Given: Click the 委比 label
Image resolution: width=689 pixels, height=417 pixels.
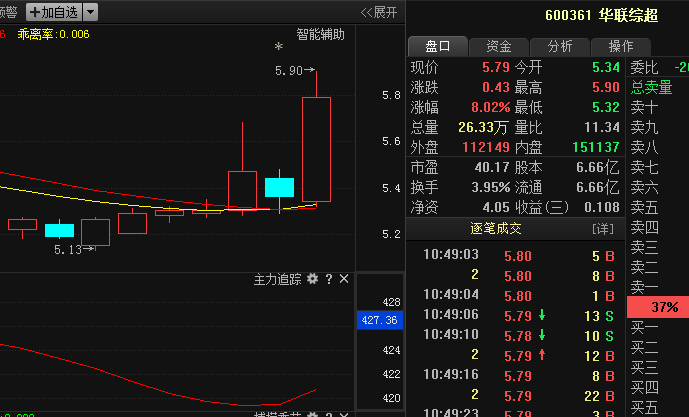Looking at the screenshot, I should tap(644, 67).
